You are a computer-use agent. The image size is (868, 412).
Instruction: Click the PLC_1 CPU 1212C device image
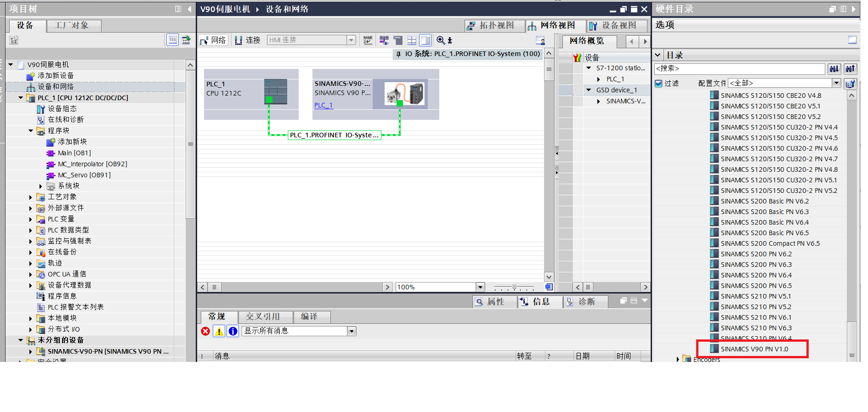[x=276, y=91]
